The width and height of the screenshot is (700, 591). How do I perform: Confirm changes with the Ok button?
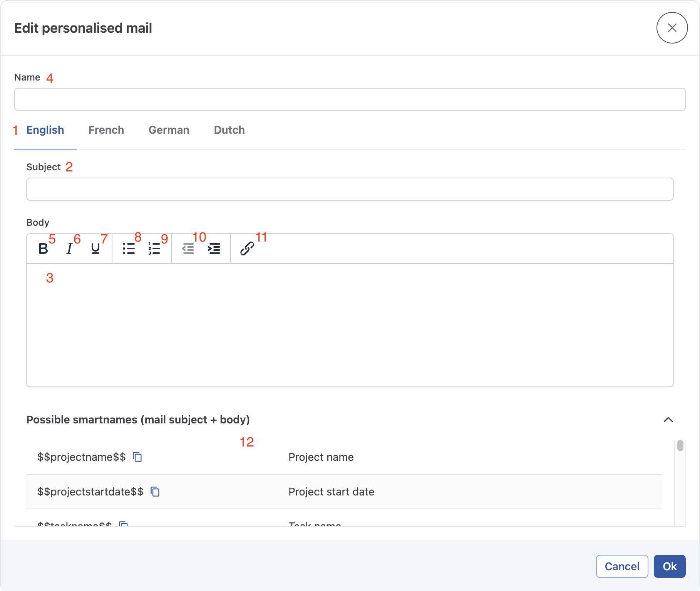click(669, 566)
